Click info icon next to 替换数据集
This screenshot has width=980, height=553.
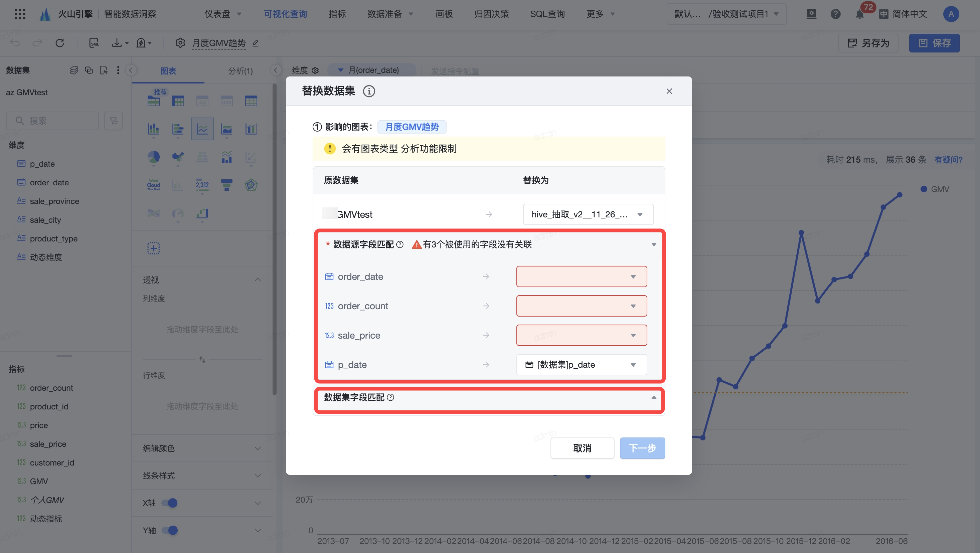point(369,91)
